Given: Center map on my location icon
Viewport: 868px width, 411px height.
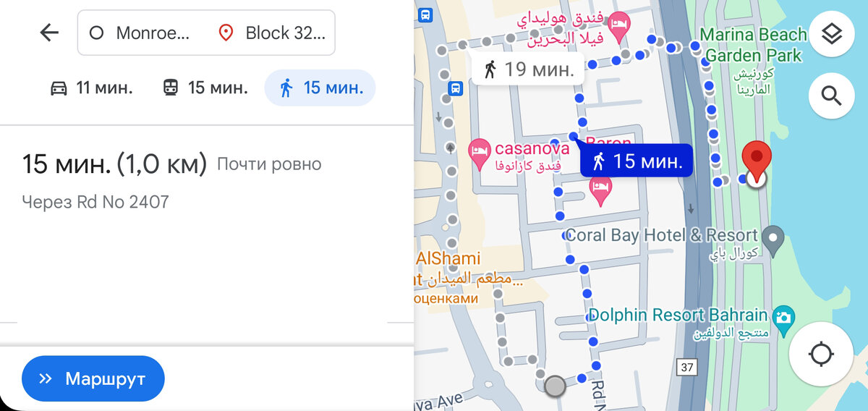Looking at the screenshot, I should tap(822, 355).
